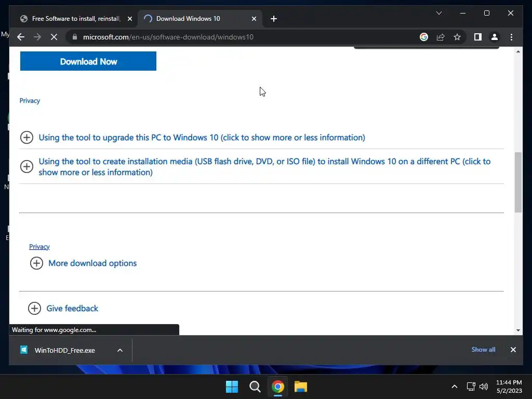Close the Download Windows 10 tab
Screen dimensions: 532x399
tap(254, 19)
